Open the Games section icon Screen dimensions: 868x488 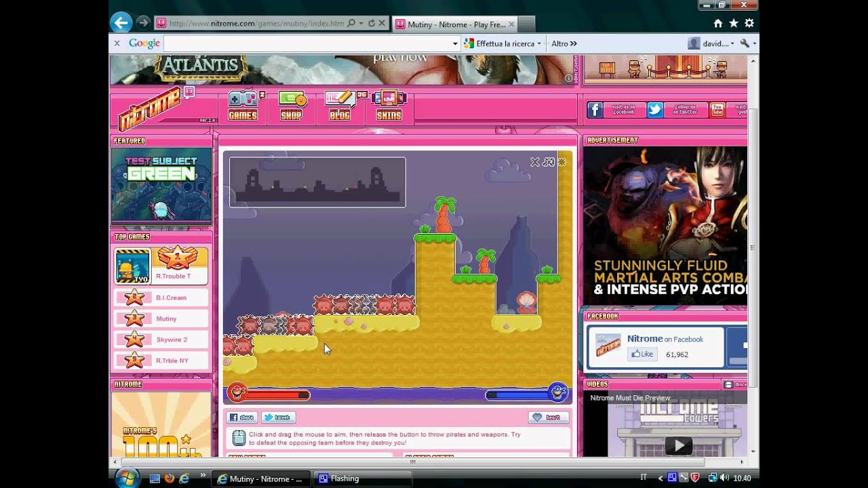[243, 106]
